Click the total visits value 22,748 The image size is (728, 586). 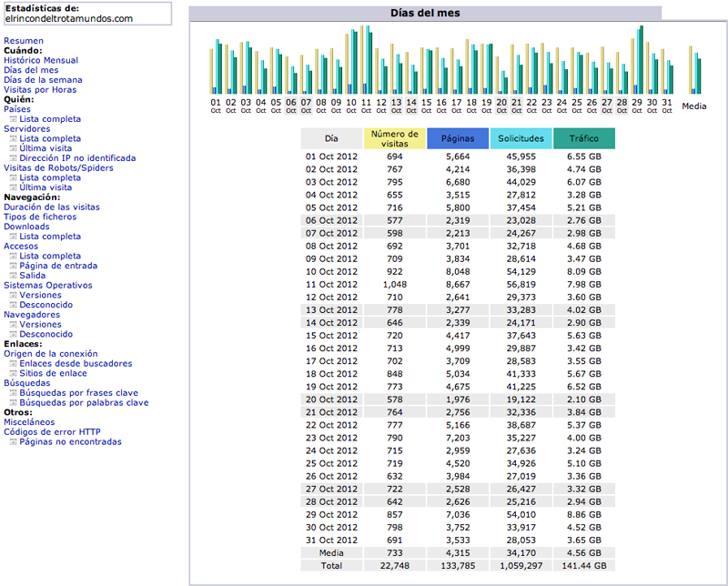tap(395, 566)
